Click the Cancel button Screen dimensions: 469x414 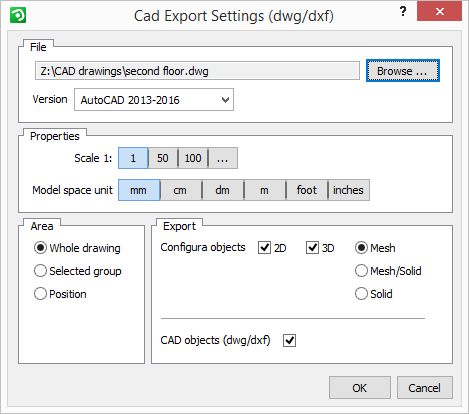tap(425, 388)
